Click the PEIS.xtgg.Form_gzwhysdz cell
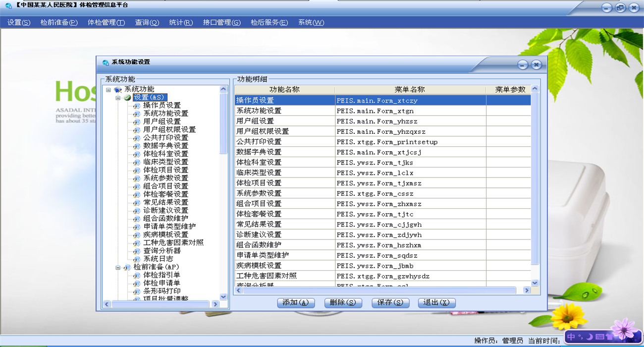Screen dimensions: 644x347 tap(411, 276)
